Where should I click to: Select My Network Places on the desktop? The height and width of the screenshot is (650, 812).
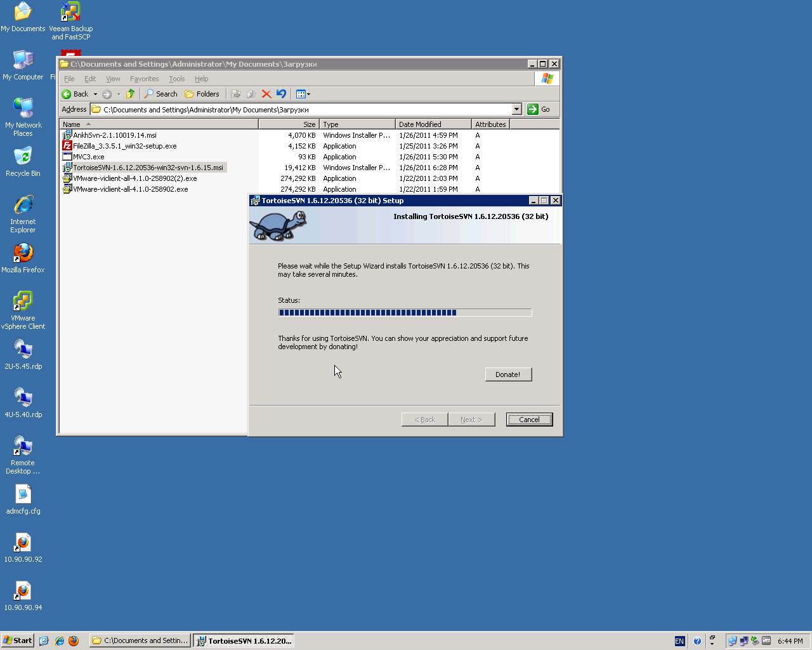click(x=23, y=117)
